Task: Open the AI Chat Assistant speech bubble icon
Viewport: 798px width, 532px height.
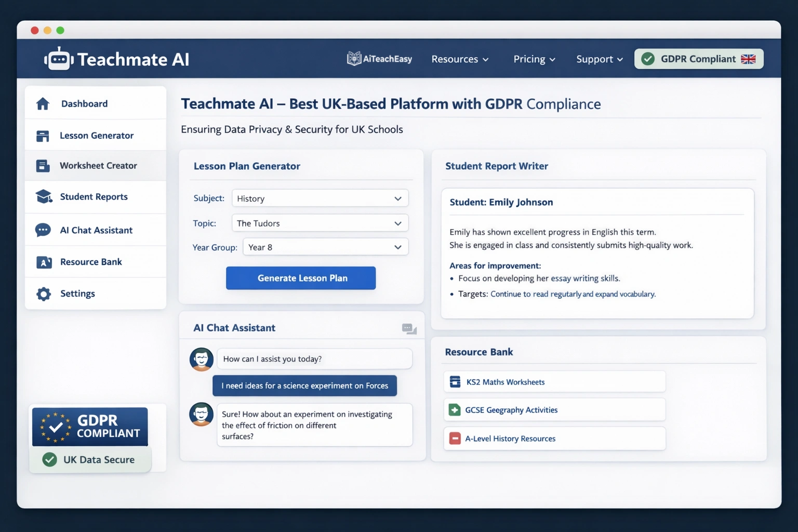Action: pyautogui.click(x=44, y=230)
